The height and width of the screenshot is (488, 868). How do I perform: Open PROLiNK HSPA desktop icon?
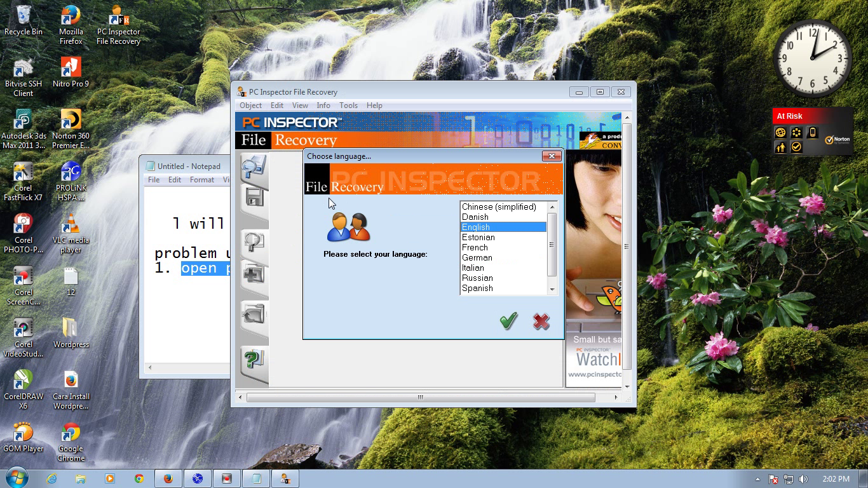(x=71, y=182)
